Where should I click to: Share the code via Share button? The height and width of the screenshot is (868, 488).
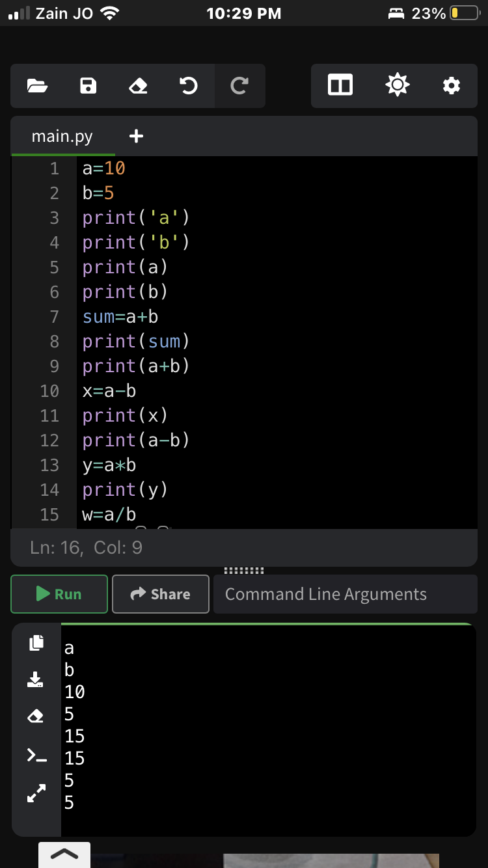(161, 594)
